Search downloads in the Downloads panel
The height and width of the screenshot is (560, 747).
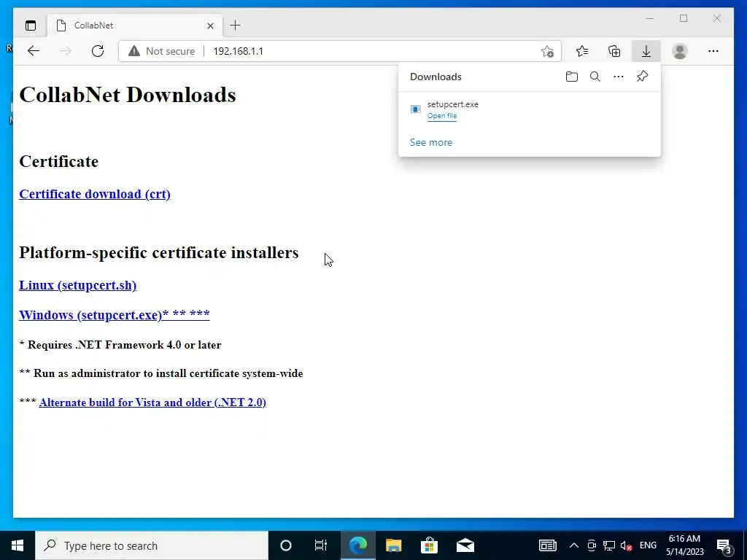coord(595,77)
